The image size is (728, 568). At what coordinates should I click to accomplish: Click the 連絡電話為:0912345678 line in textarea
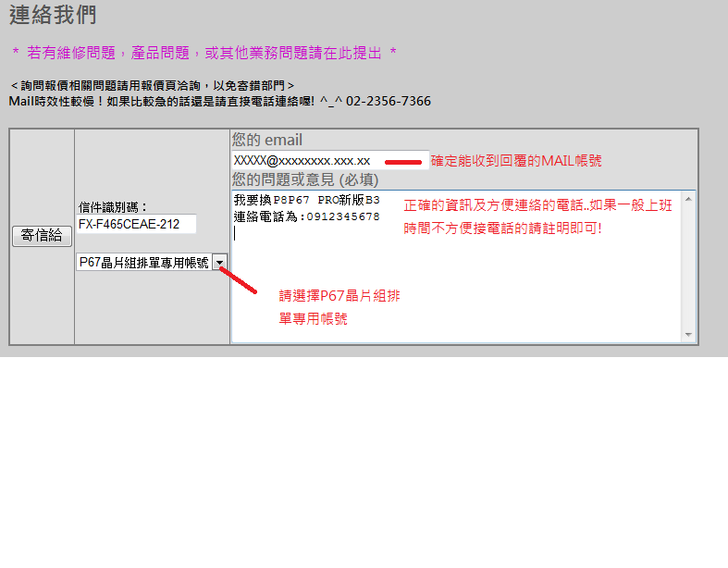306,216
